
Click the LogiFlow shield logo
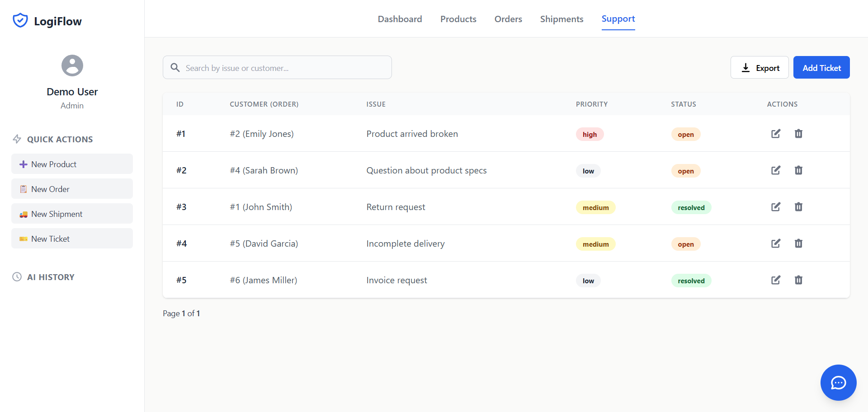[20, 21]
